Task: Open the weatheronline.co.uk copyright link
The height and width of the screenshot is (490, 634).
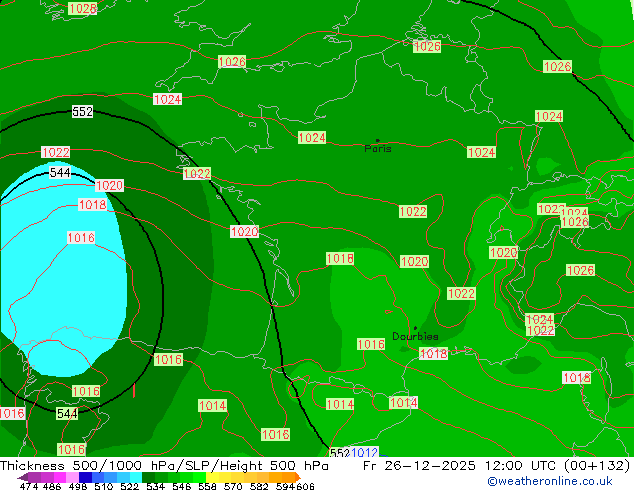Action: [x=550, y=481]
